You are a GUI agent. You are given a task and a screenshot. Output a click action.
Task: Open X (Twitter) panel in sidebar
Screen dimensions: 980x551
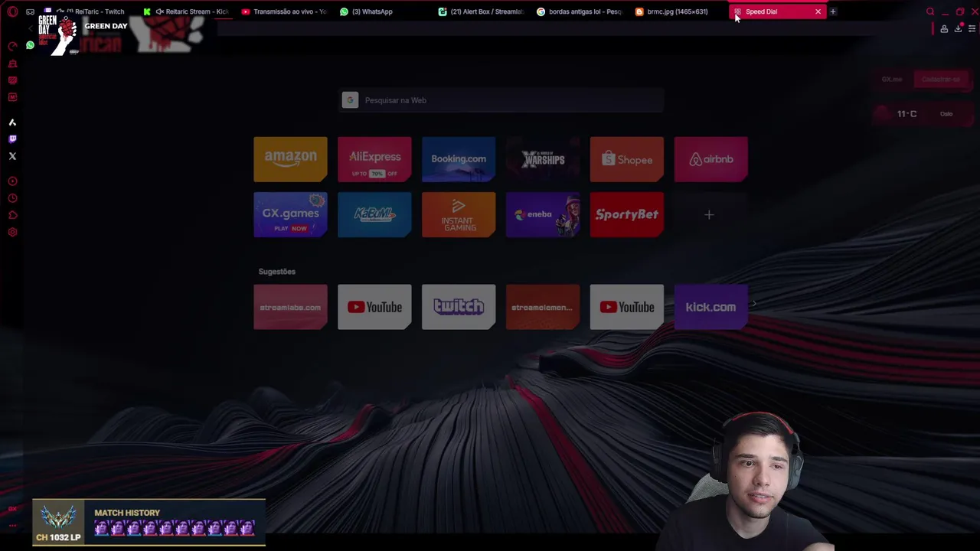[12, 156]
